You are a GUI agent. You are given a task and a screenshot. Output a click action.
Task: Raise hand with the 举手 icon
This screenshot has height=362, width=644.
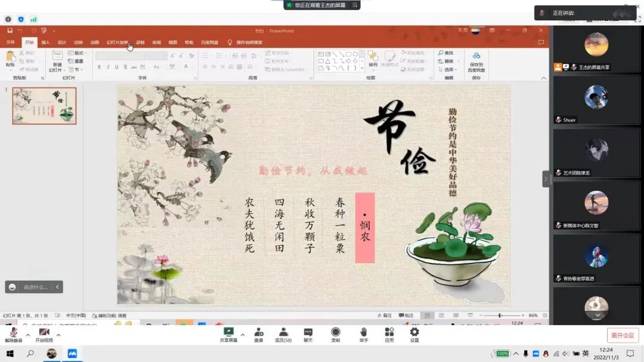pos(363,332)
